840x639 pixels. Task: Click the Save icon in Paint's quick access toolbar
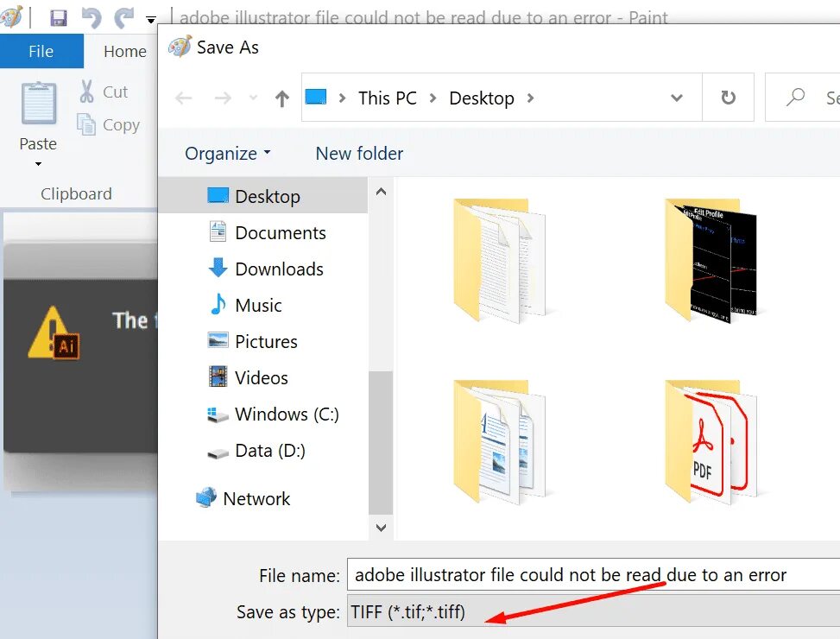point(59,18)
